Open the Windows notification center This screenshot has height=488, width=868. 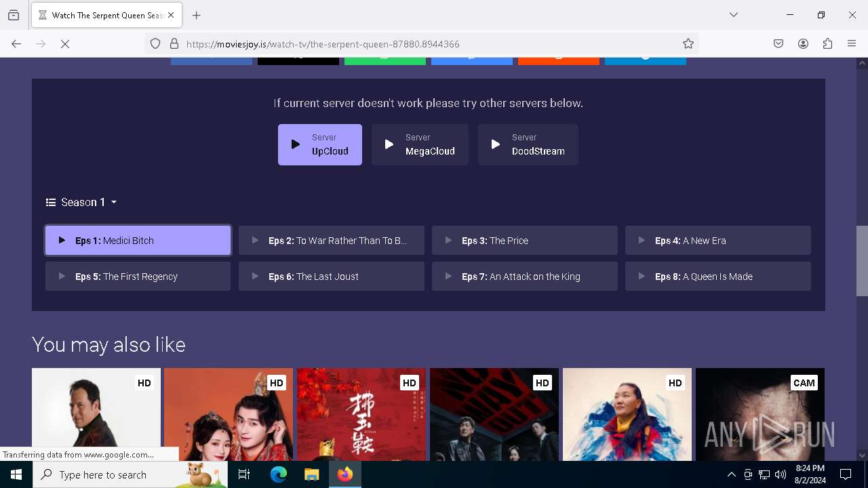coord(846,474)
